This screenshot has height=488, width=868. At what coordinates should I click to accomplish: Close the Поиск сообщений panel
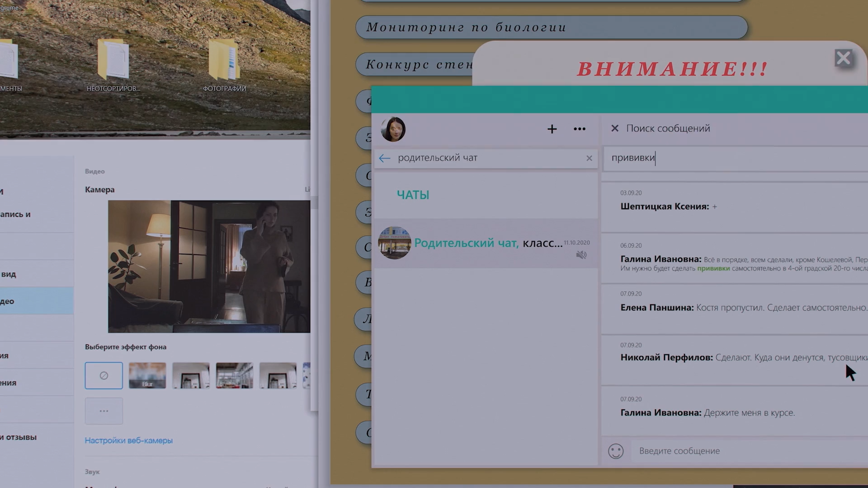615,128
